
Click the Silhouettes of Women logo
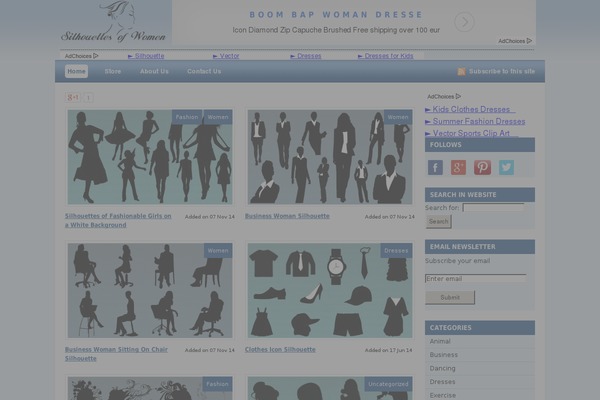point(114,22)
